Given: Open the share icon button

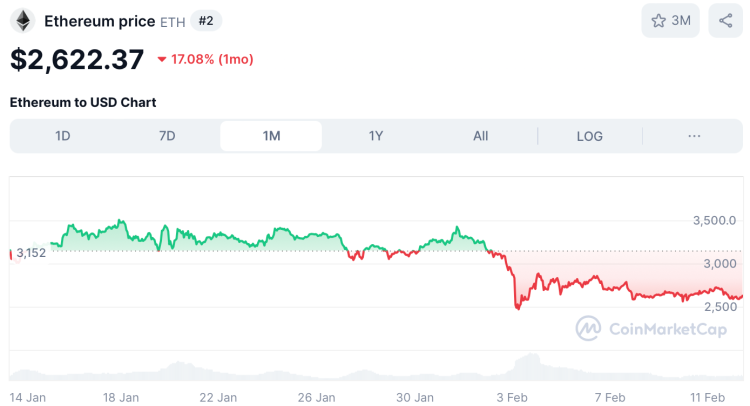Looking at the screenshot, I should click(x=725, y=21).
